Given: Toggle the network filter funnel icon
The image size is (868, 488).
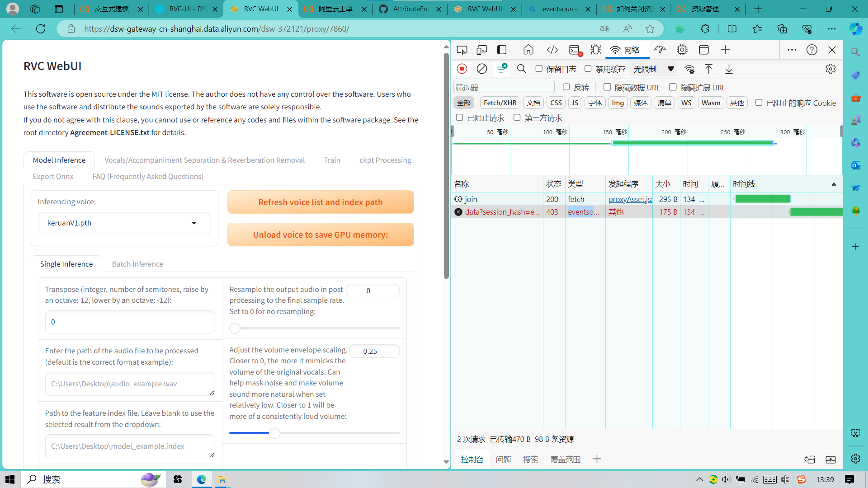Looking at the screenshot, I should click(502, 69).
